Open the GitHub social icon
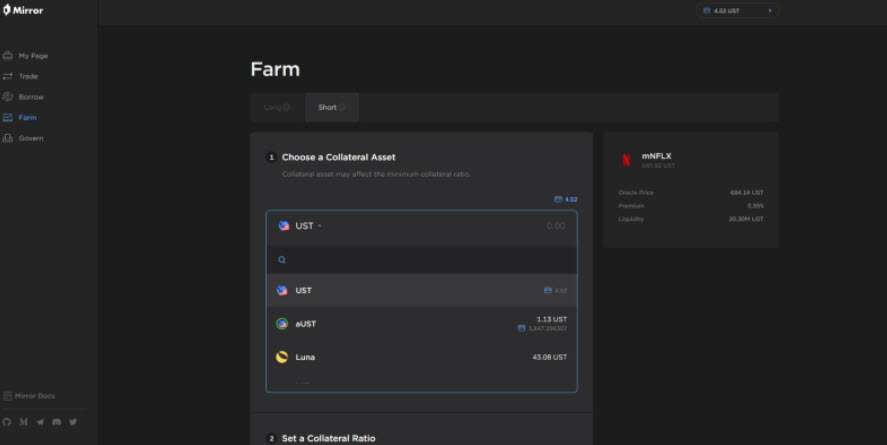 [7, 422]
